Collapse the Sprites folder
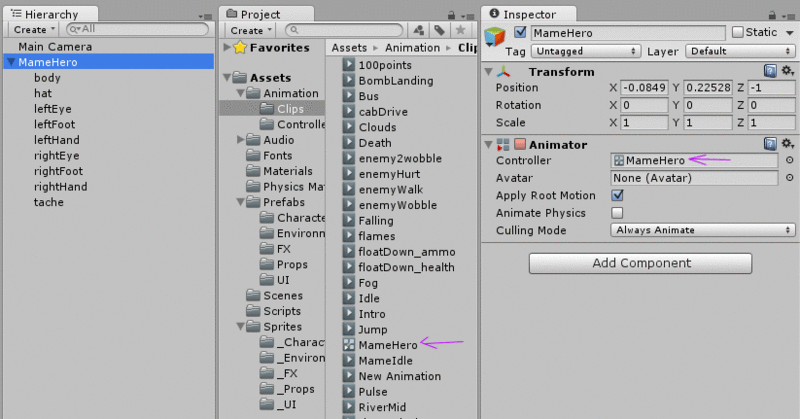Screen dimensions: 800x419 click(240, 327)
